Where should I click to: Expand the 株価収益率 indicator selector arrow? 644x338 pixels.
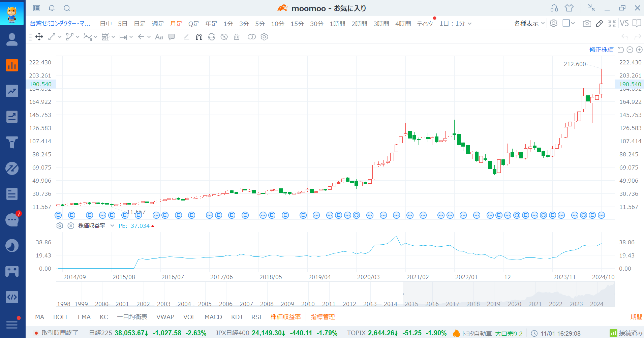pos(112,226)
